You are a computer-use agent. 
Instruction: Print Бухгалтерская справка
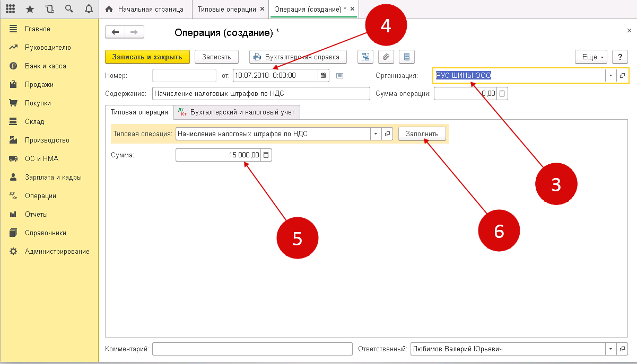298,57
